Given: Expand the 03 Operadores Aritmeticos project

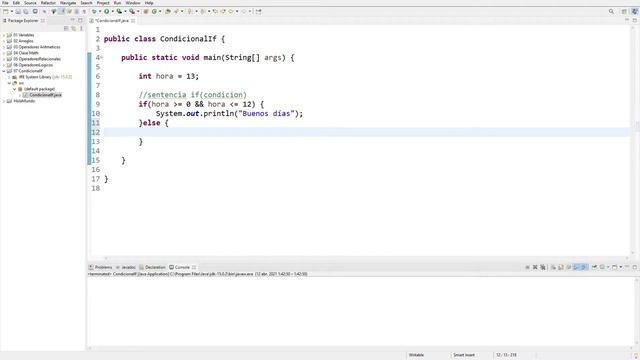Looking at the screenshot, I should (x=4, y=47).
